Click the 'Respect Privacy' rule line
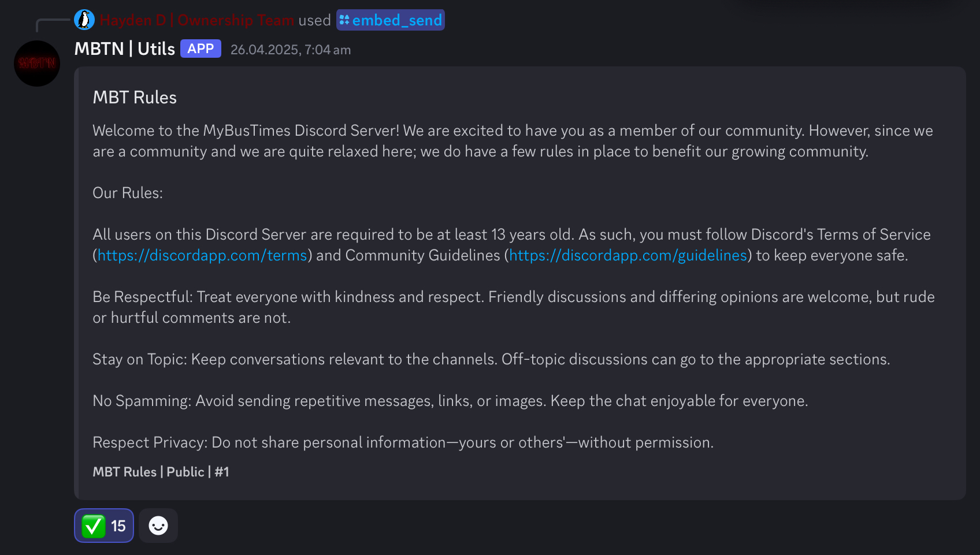This screenshot has width=980, height=555. point(403,442)
